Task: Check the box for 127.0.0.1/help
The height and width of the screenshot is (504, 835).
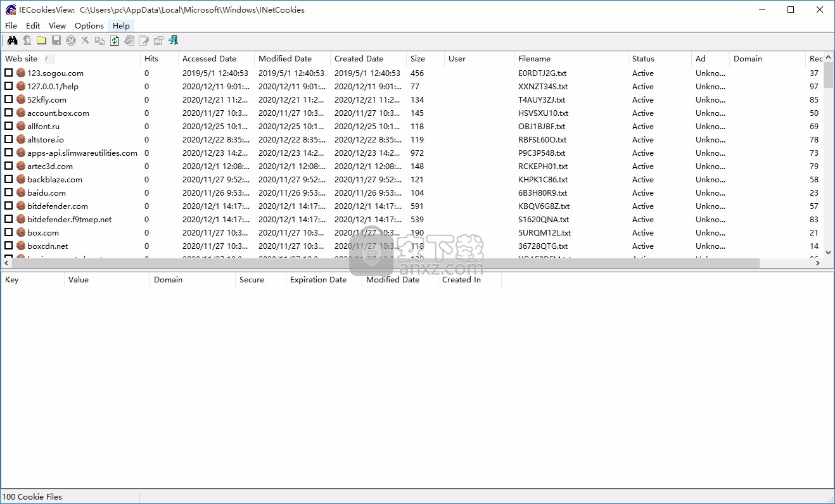Action: (x=9, y=86)
